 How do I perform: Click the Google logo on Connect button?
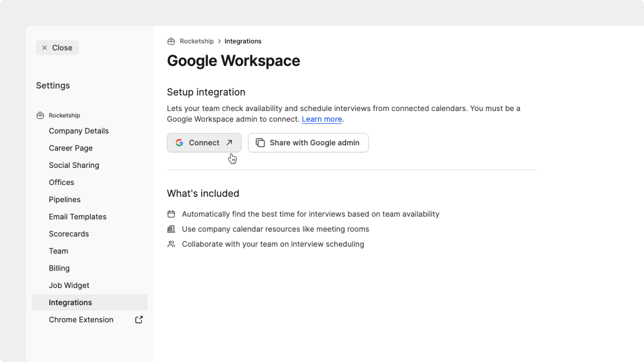pos(179,143)
